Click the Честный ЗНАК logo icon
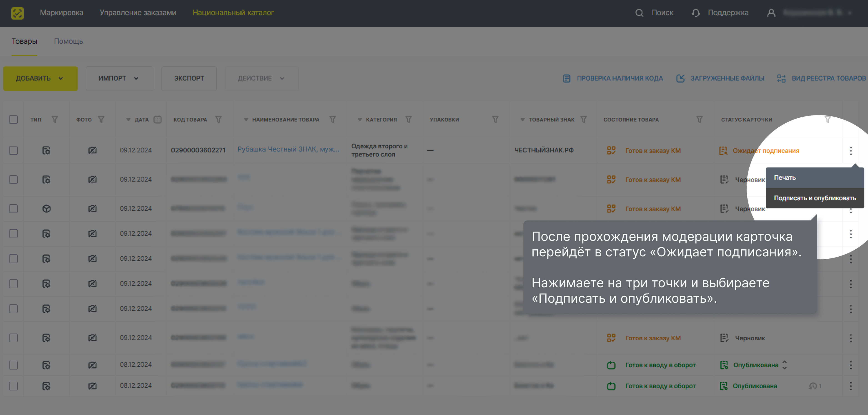 17,13
